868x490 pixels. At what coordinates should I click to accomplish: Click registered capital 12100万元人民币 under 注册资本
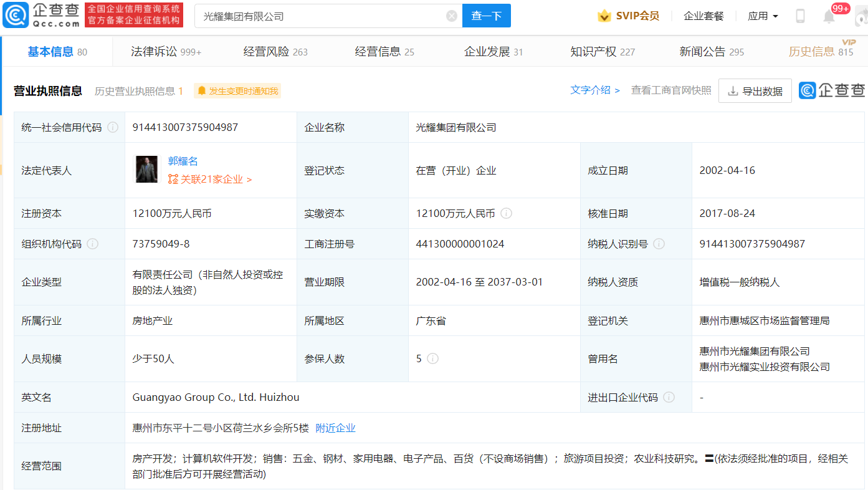point(172,213)
